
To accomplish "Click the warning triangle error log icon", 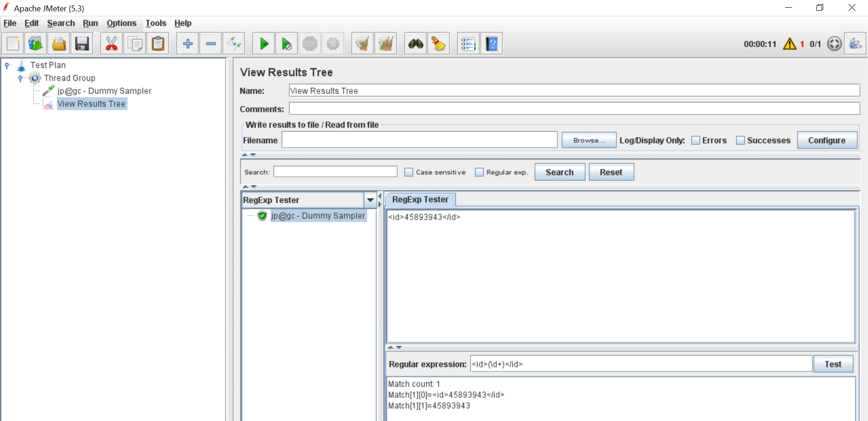I will tap(790, 44).
